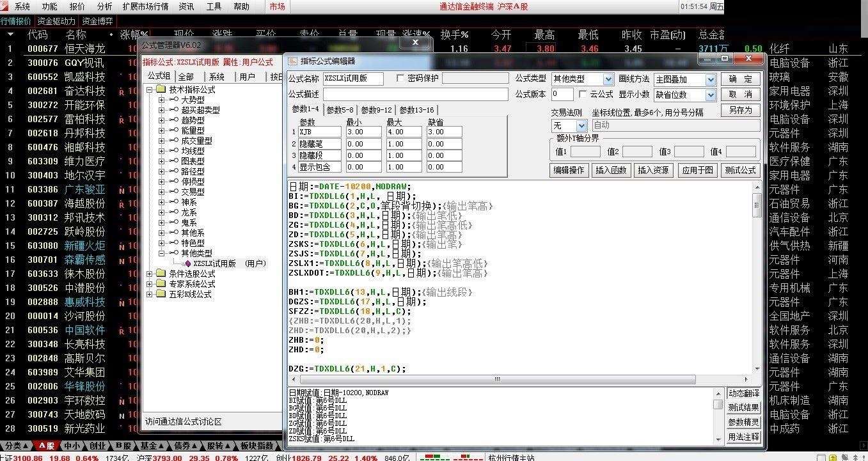868x461 pixels.
Task: Collapse the 技术指标公式 tree node
Action: [x=150, y=90]
